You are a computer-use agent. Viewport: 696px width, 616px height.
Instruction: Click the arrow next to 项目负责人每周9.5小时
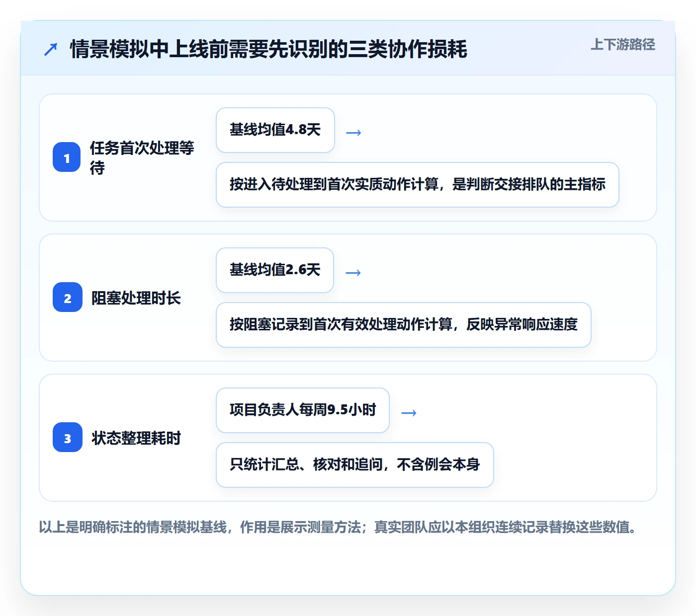(x=409, y=413)
